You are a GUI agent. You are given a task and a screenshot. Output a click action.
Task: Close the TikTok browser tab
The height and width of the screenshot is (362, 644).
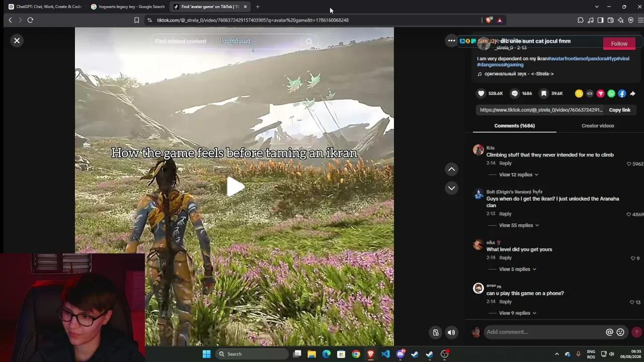click(245, 7)
